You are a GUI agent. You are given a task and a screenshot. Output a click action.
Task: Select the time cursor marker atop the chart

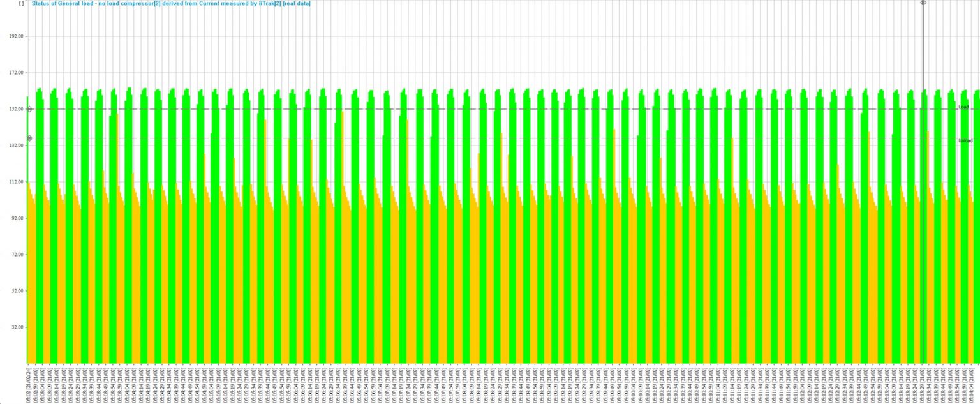tap(923, 3)
